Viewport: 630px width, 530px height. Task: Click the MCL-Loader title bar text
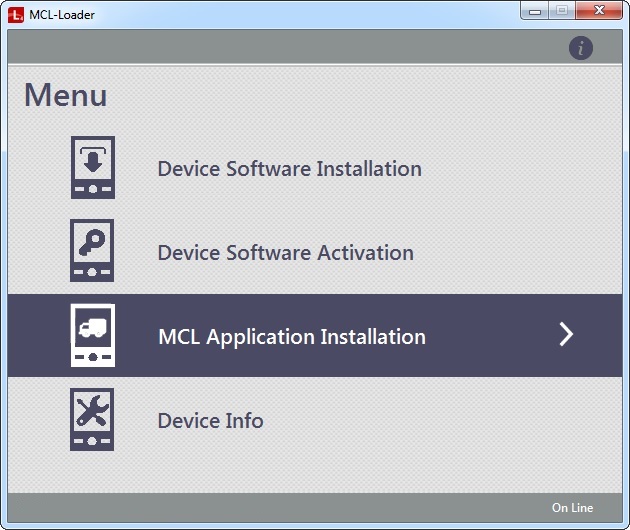(x=62, y=15)
